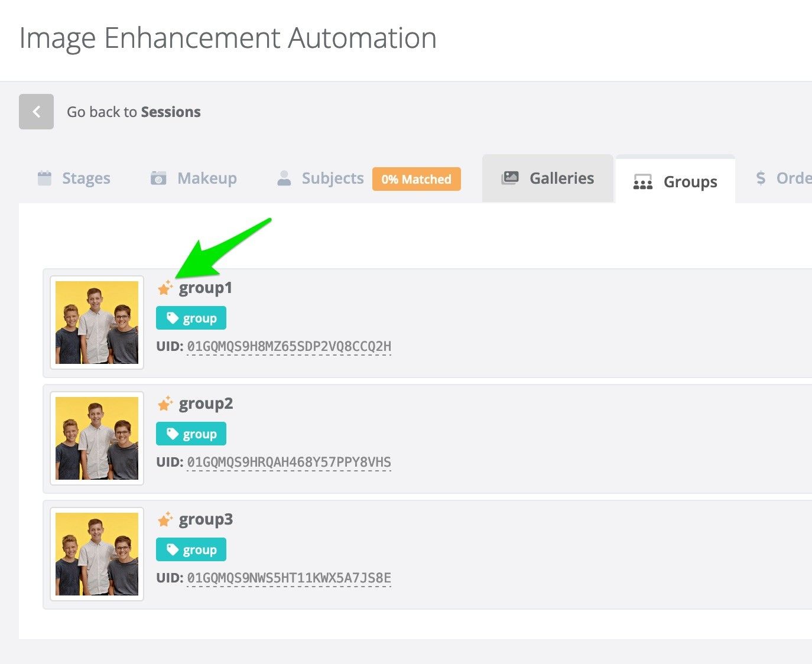Open the Stages tab

tap(74, 178)
